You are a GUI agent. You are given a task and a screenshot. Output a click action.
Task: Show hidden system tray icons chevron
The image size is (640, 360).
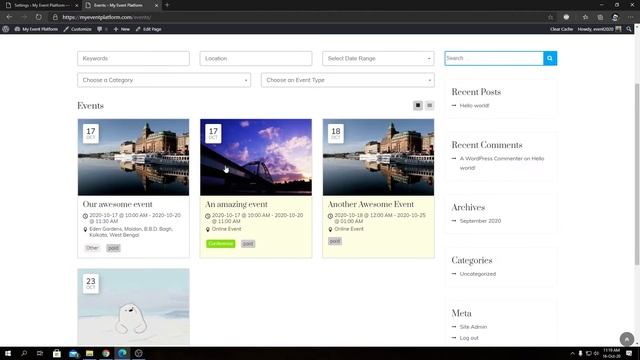coord(572,353)
